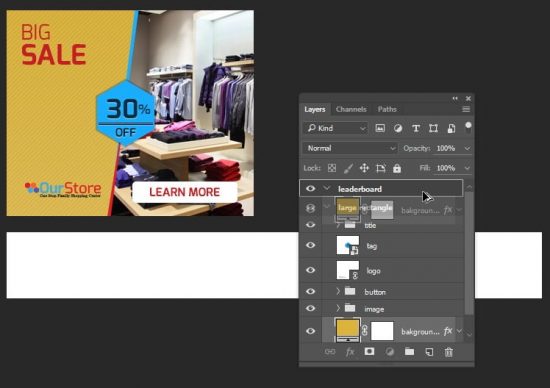Open the Layers panel menu
This screenshot has width=550, height=388.
(466, 109)
